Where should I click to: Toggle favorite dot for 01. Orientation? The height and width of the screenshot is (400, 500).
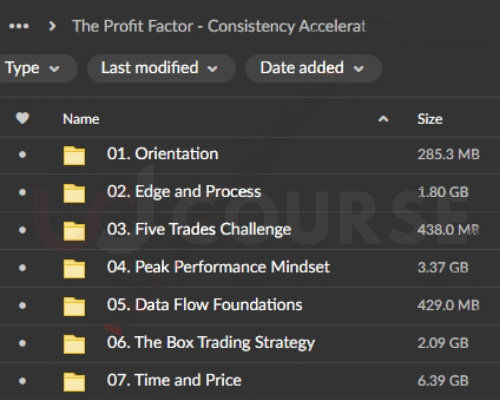22,154
